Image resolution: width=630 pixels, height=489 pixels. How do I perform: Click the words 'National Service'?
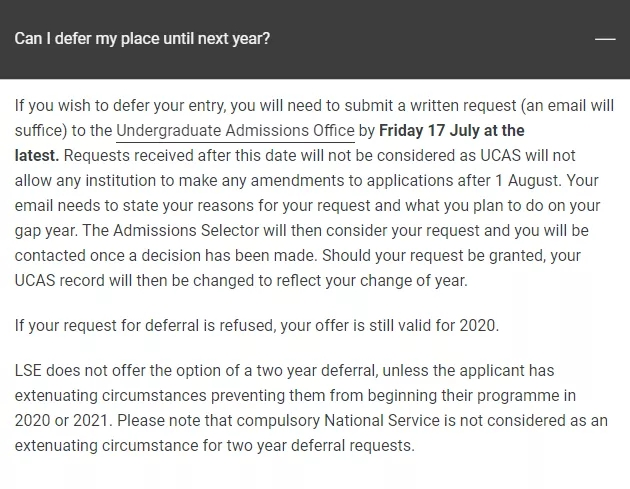coord(382,421)
